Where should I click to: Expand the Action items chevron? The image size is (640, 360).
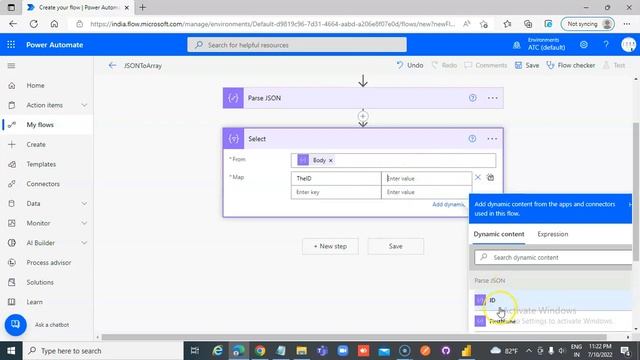pyautogui.click(x=84, y=105)
